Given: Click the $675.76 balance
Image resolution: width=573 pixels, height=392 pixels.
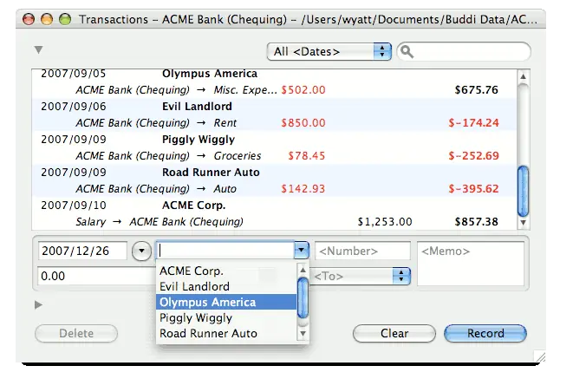Looking at the screenshot, I should pos(476,90).
